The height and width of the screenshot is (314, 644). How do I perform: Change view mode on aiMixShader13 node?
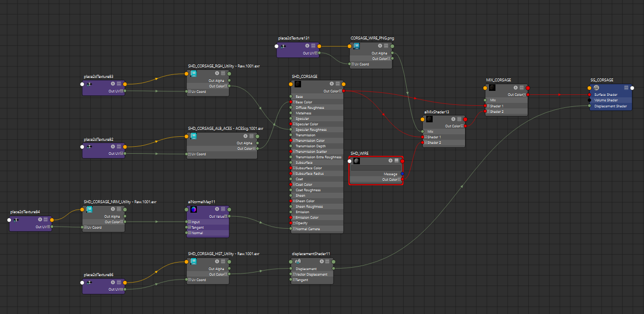pos(460,119)
